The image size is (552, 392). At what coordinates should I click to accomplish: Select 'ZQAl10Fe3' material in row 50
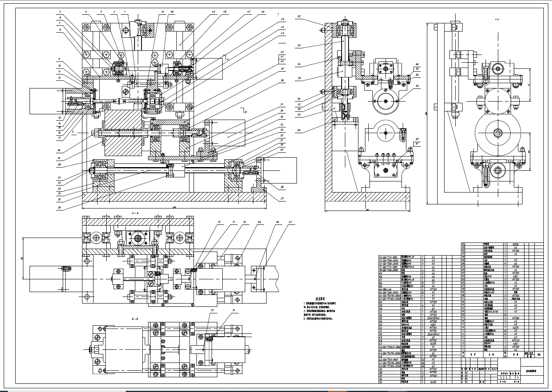[433, 334]
